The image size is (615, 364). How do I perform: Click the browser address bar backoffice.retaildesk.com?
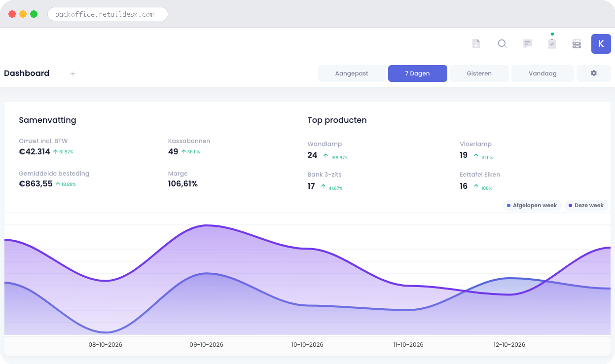click(x=108, y=14)
